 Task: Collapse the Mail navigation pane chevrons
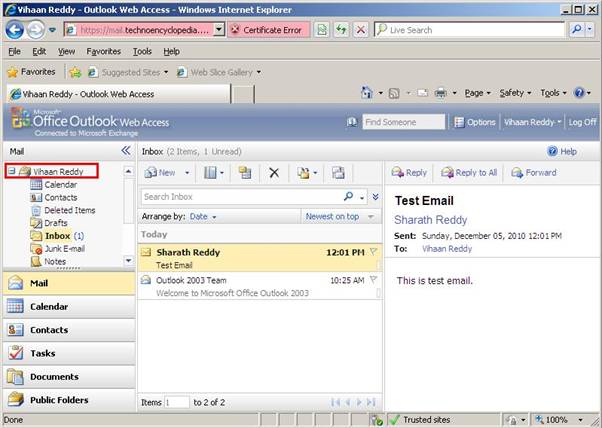[126, 151]
